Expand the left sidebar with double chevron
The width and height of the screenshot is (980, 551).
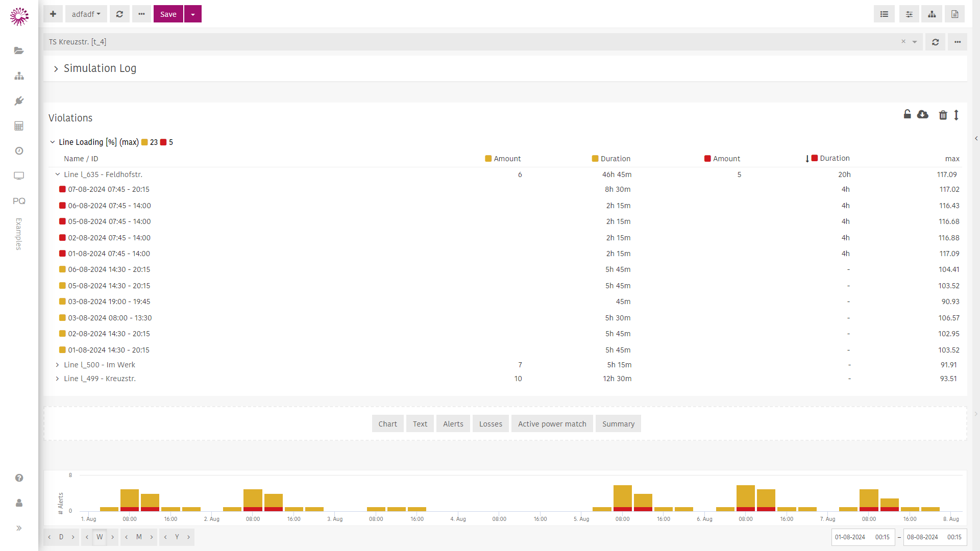click(19, 528)
